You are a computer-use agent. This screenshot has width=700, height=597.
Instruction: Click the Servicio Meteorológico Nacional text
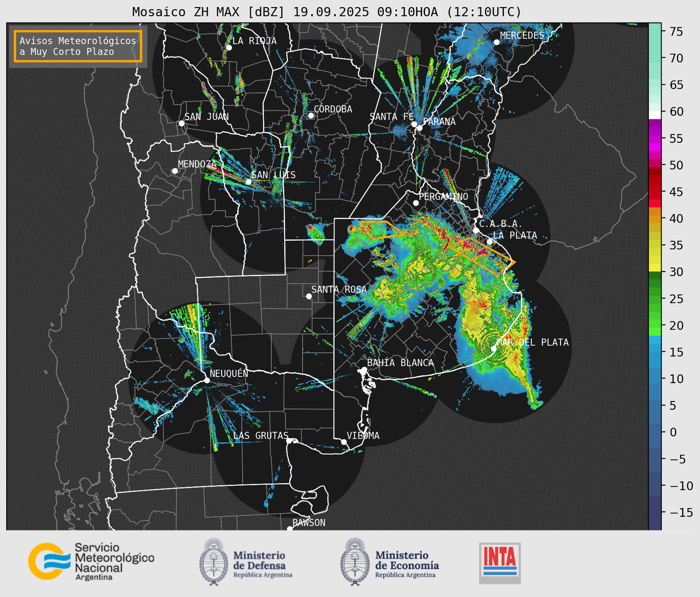(115, 561)
